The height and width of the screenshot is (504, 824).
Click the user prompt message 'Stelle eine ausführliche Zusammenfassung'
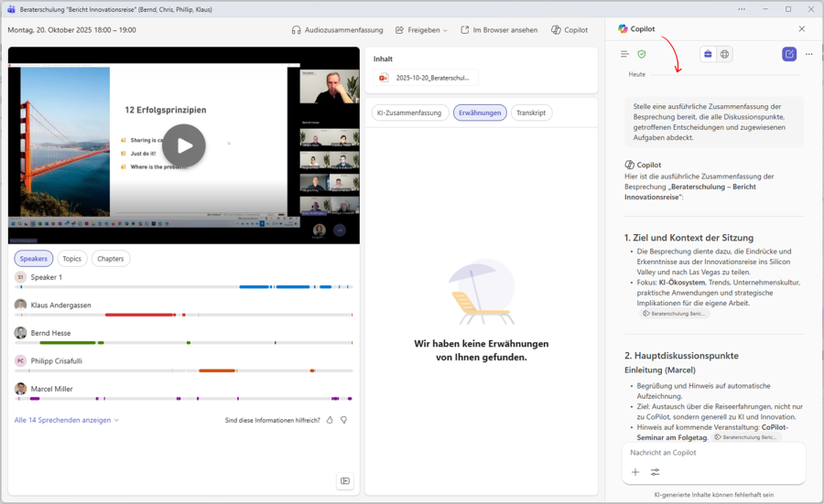click(x=714, y=122)
